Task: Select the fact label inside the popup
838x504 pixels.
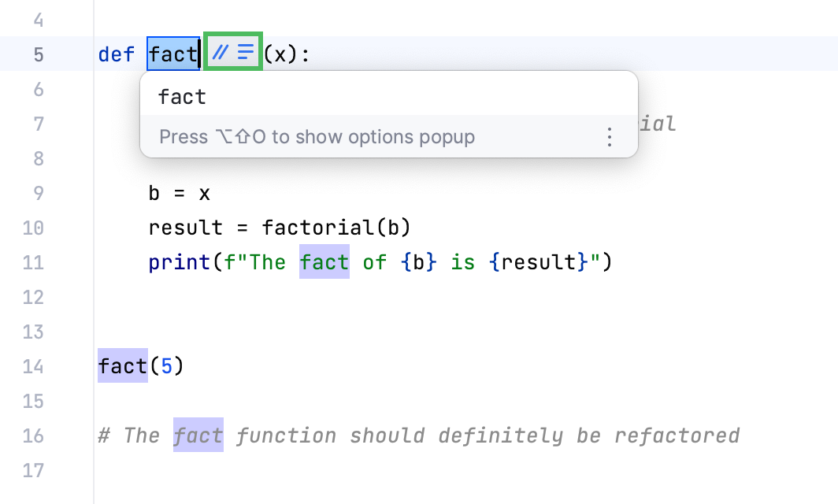Action: tap(182, 96)
